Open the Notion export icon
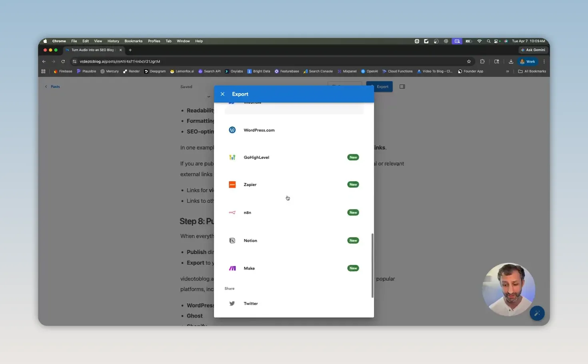This screenshot has height=364, width=588. [x=232, y=240]
